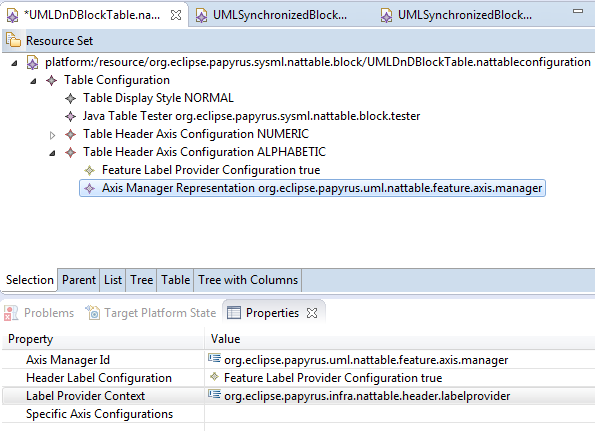Viewport: 595px width, 431px height.
Task: Minimize the editor area
Action: [578, 11]
